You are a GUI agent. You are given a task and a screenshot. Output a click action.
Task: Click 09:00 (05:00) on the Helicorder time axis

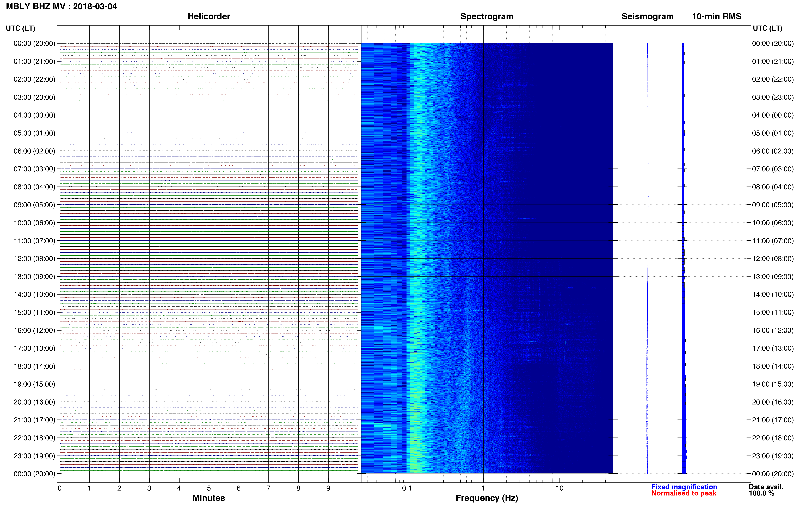click(34, 205)
